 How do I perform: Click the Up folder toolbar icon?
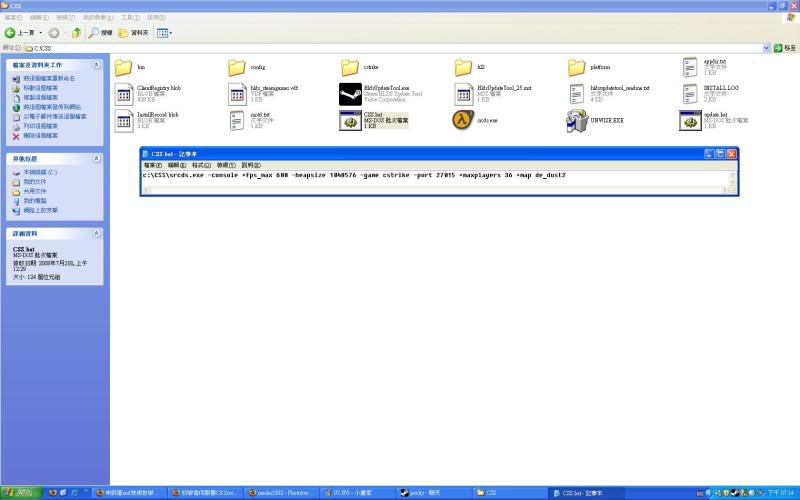[x=76, y=33]
